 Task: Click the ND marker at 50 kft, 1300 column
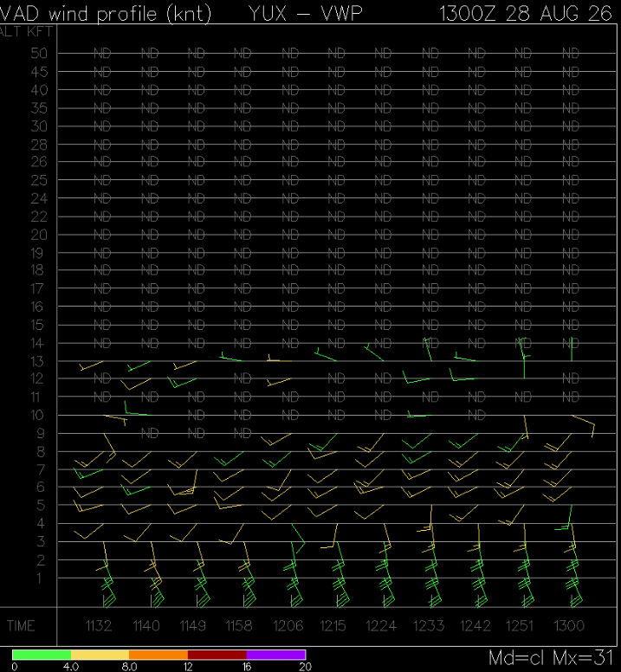(x=571, y=53)
